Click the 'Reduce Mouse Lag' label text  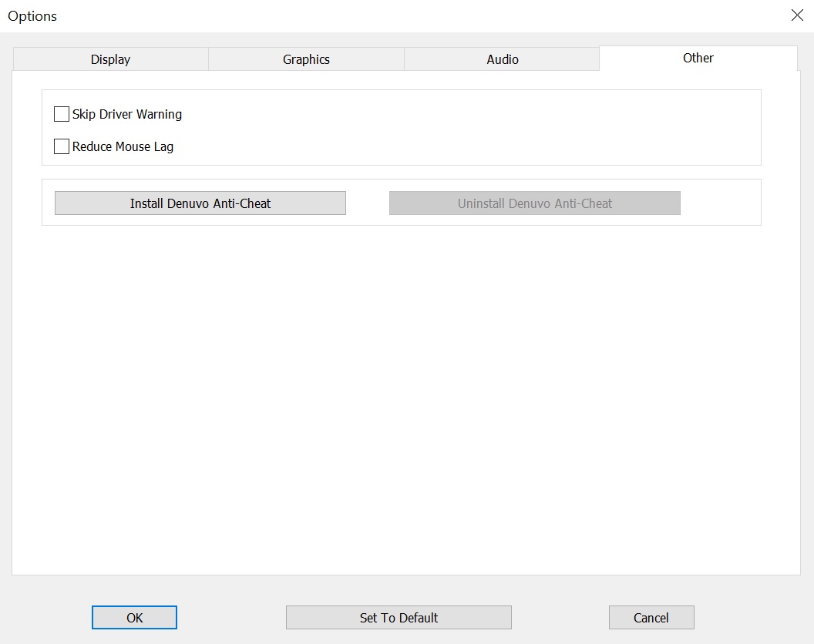[x=123, y=146]
